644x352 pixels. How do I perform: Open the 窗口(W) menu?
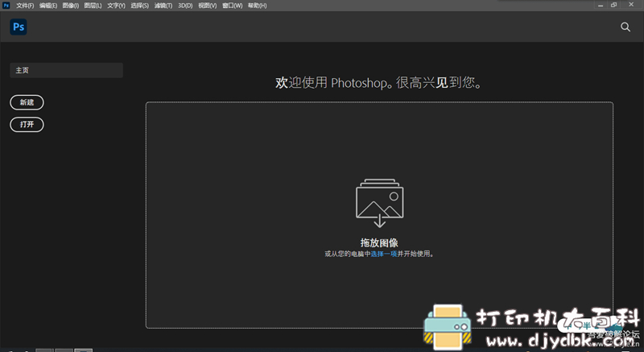tap(232, 6)
